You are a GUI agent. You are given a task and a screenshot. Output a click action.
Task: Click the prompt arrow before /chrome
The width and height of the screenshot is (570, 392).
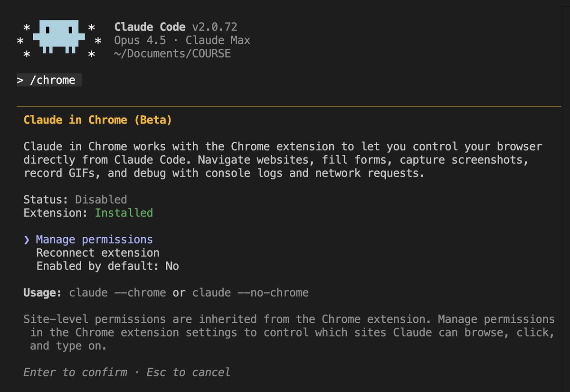pos(20,80)
